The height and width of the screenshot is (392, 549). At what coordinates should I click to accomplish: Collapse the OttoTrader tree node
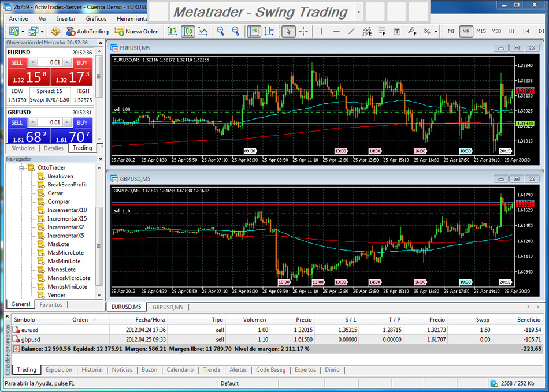click(23, 168)
